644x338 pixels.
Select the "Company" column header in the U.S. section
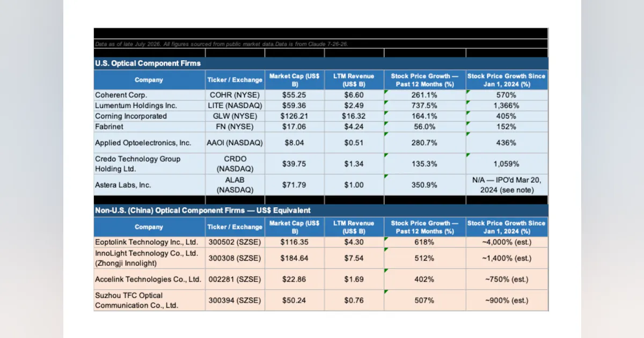click(149, 80)
